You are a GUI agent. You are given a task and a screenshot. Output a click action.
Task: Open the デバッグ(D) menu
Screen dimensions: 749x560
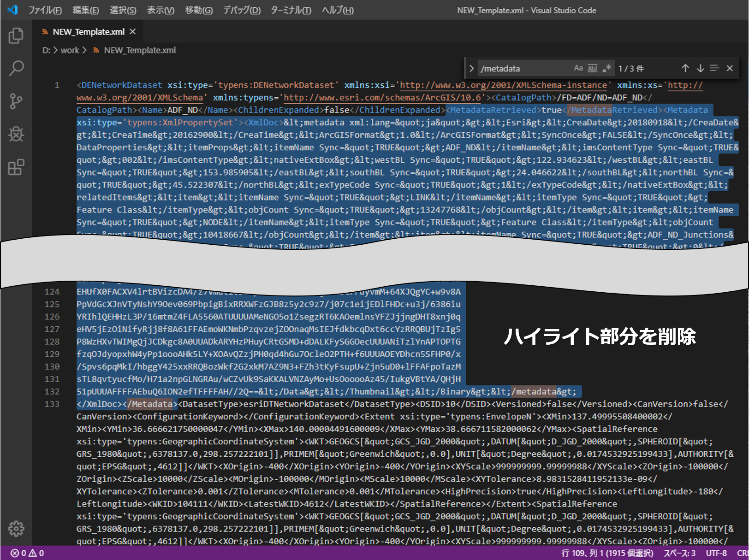tap(242, 10)
